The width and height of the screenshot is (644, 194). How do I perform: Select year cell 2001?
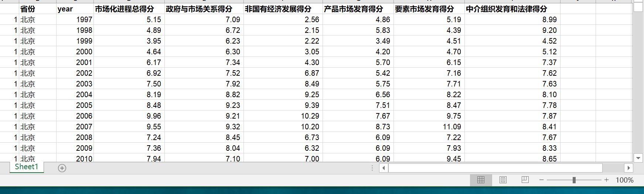click(x=75, y=62)
